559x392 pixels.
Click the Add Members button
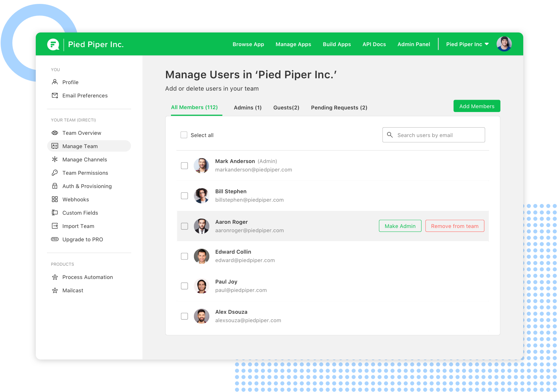477,106
